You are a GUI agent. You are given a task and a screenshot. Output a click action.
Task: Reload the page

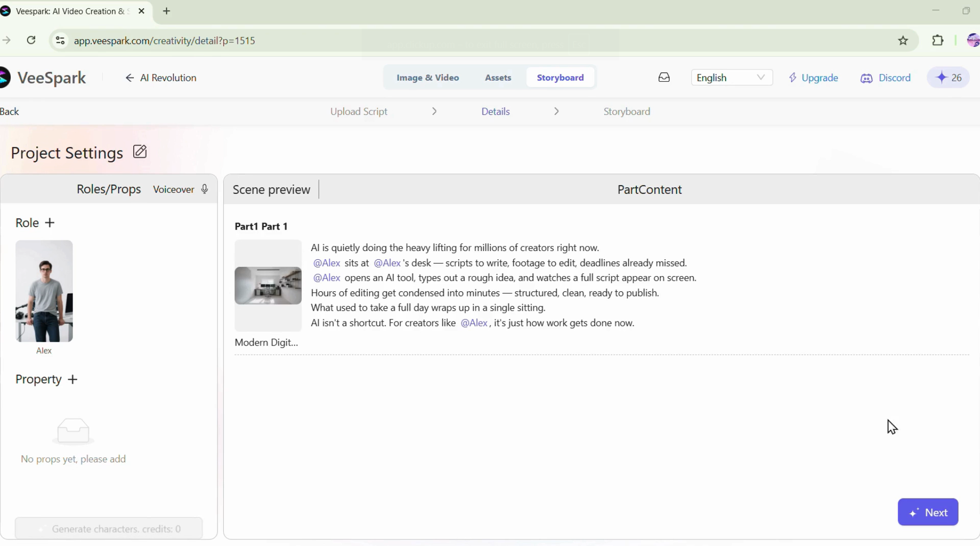(31, 40)
